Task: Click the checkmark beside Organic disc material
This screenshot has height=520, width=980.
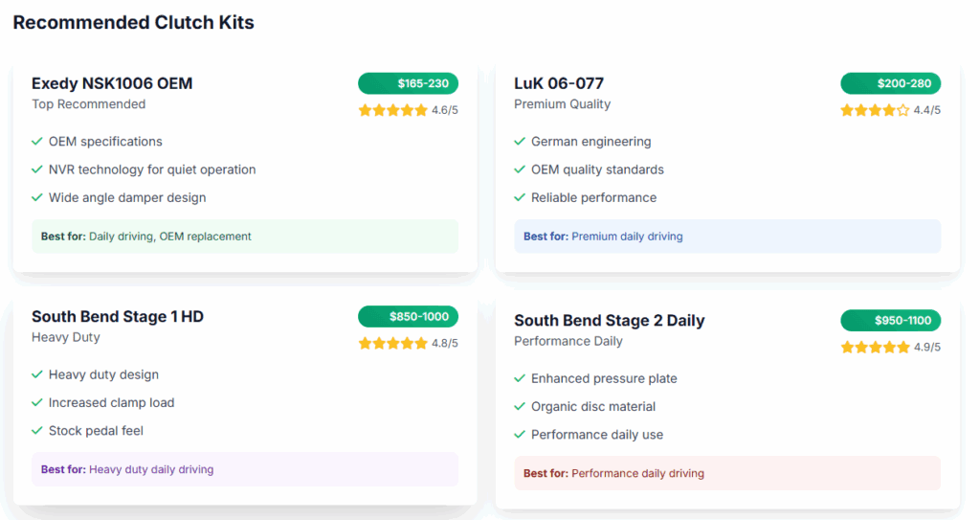Action: click(520, 407)
